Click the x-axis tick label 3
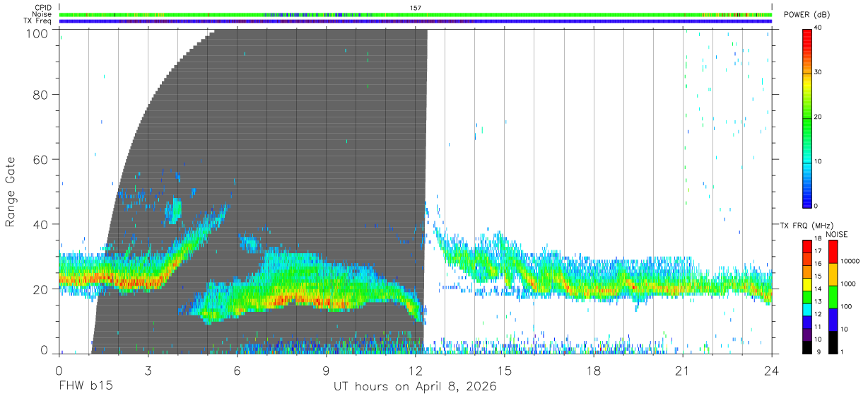Image resolution: width=868 pixels, height=401 pixels. [148, 370]
